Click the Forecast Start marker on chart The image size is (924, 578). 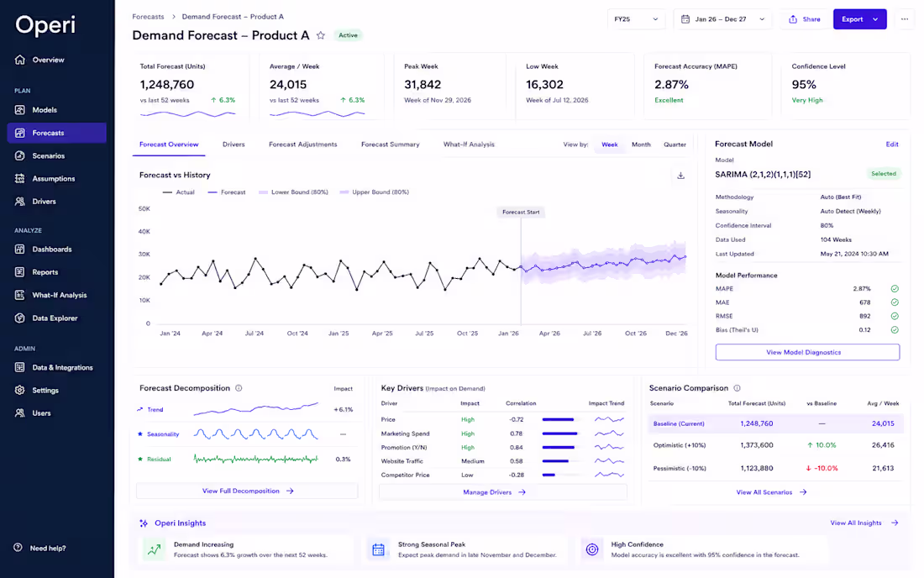point(521,212)
